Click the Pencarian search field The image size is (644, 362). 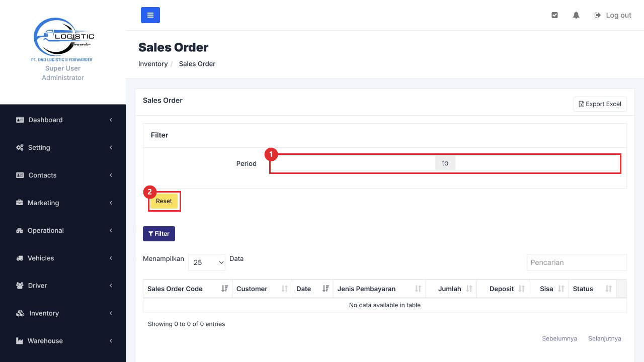577,262
